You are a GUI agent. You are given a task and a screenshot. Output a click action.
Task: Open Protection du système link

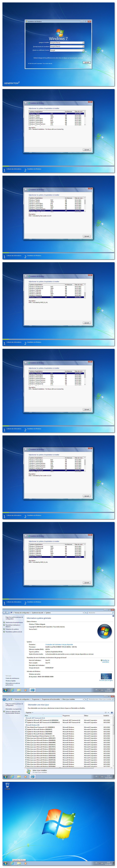click(x=12, y=629)
